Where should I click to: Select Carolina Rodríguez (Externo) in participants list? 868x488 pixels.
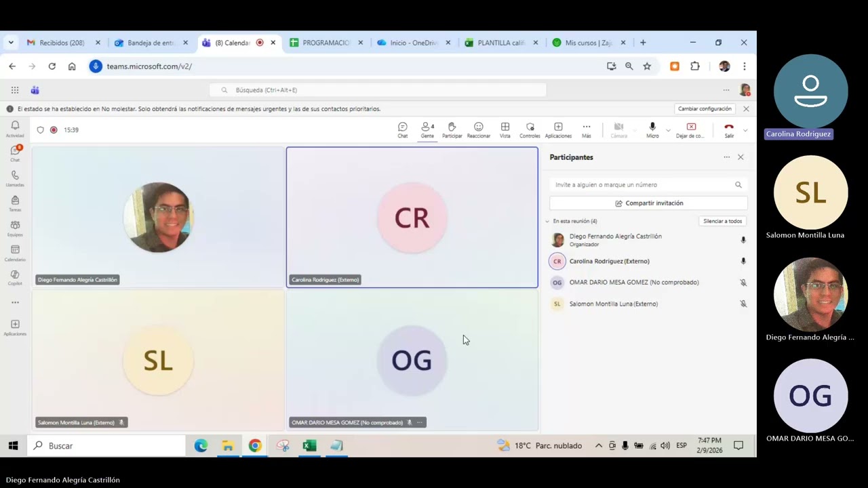tap(648, 261)
